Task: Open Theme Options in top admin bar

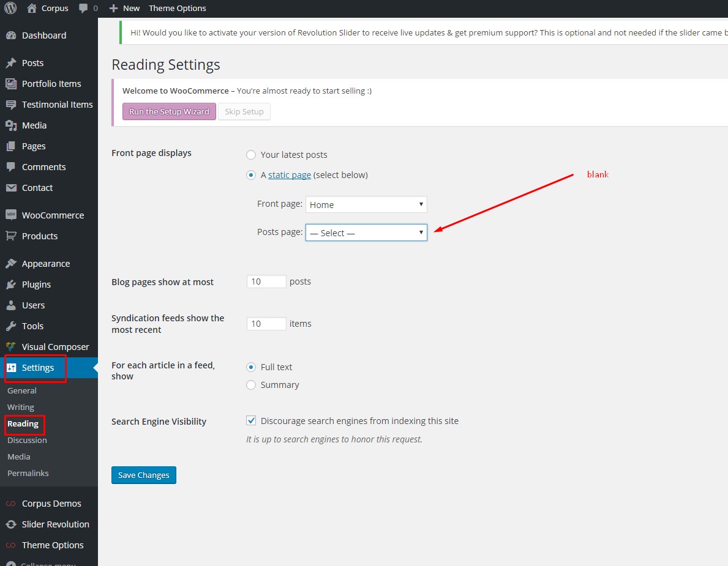Action: (x=178, y=9)
